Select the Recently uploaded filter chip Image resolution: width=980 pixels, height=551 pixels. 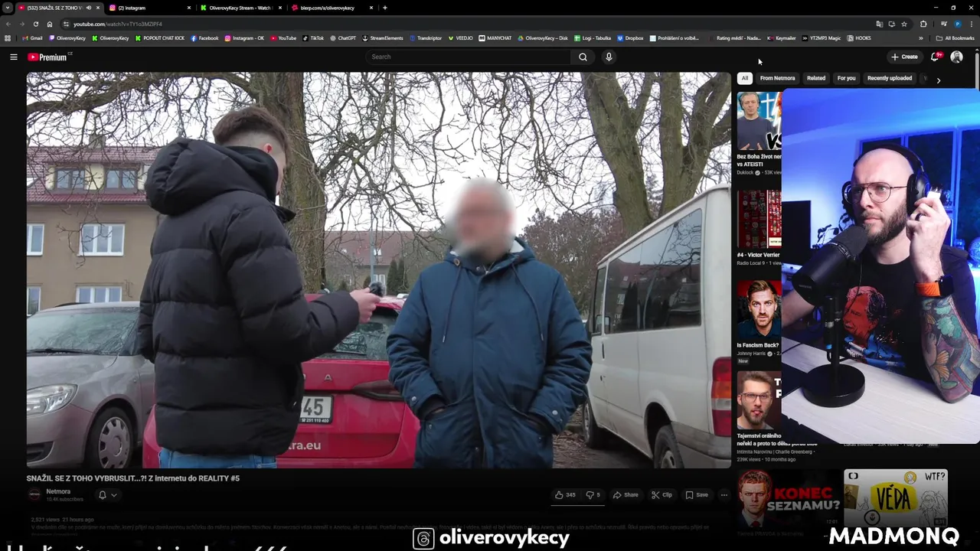890,78
